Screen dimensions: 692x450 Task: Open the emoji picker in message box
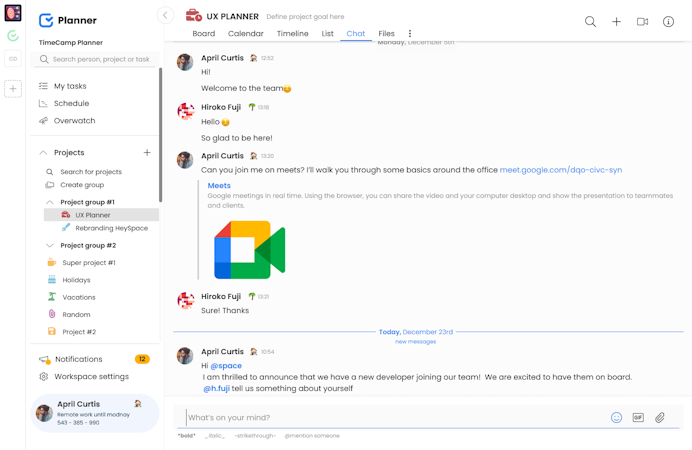[616, 417]
